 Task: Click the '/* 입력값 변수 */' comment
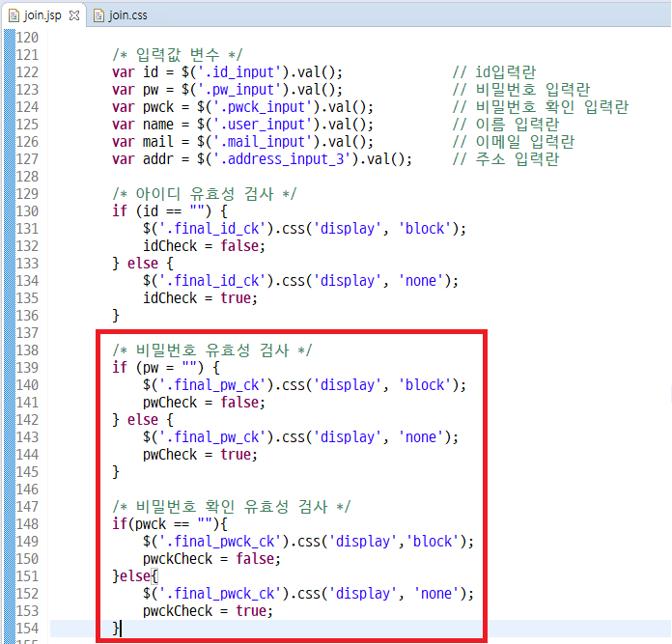pyautogui.click(x=178, y=55)
